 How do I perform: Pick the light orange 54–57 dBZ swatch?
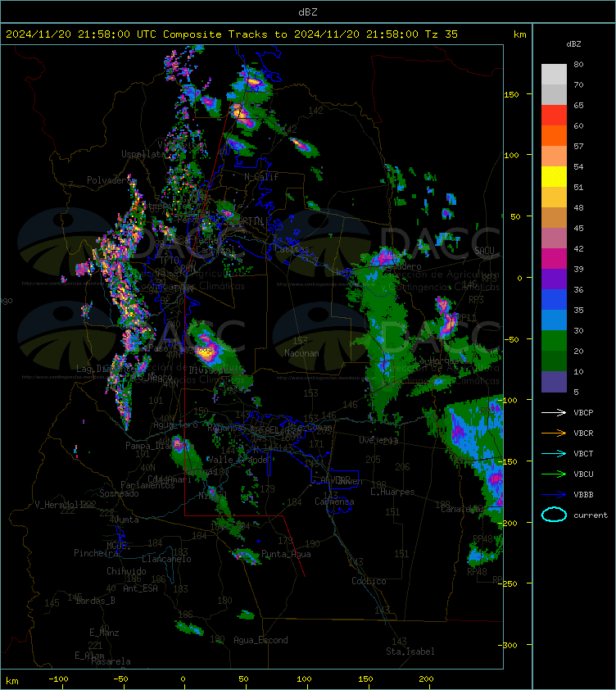[x=554, y=157]
